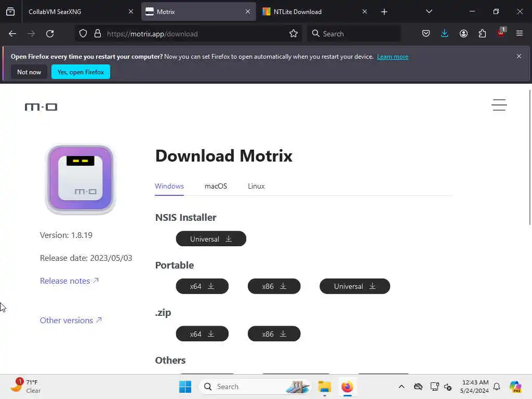Viewport: 532px width, 399px height.
Task: Open the Other versions link
Action: [x=71, y=320]
